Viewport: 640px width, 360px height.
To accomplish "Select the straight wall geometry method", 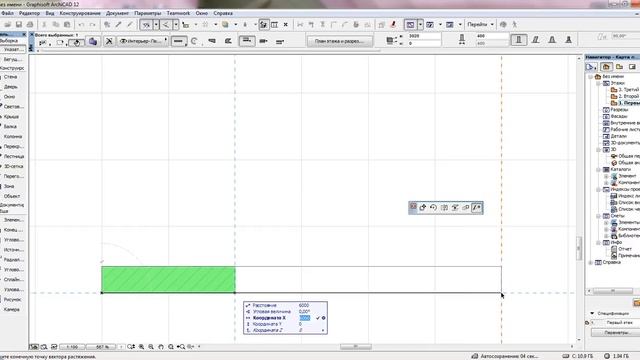I will 178,41.
